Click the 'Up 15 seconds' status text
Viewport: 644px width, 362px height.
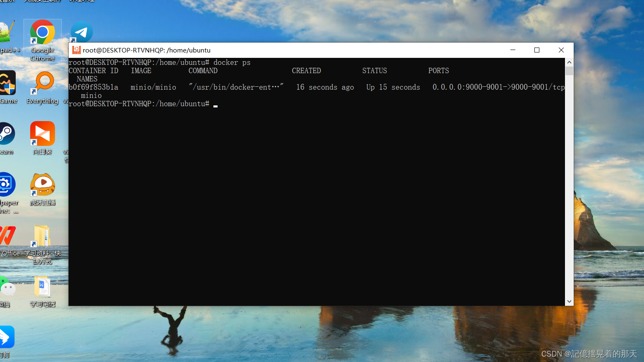click(x=393, y=87)
